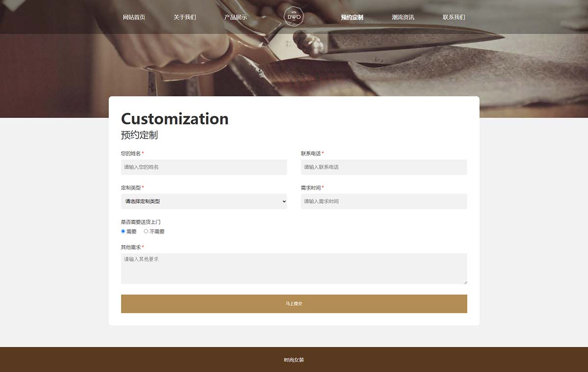Click the 您的姓名 input field

click(204, 167)
